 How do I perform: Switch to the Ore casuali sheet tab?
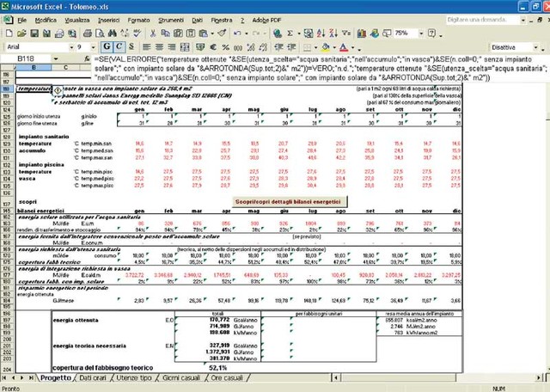[x=227, y=378]
